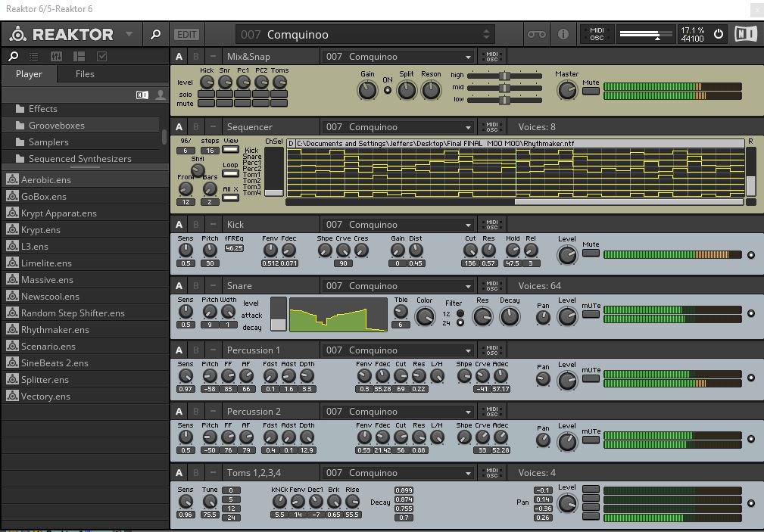764x532 pixels.
Task: Click the folder icon next to Effects
Action: click(20, 109)
